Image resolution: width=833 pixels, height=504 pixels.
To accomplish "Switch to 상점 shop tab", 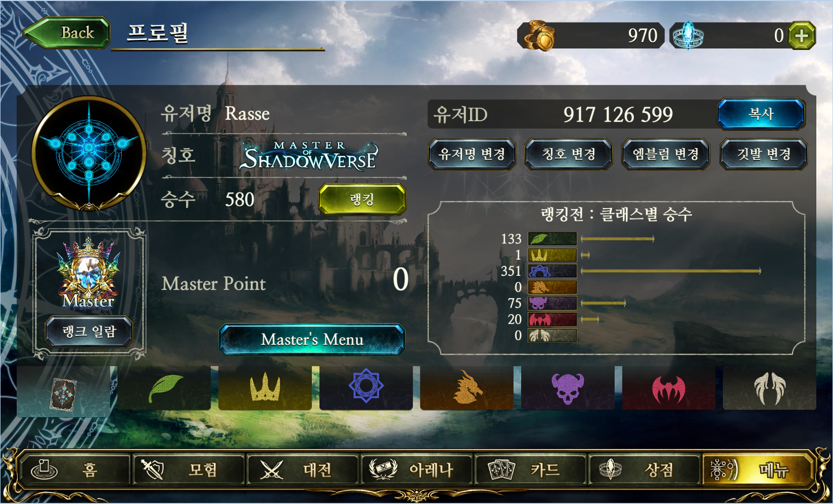I will [643, 470].
